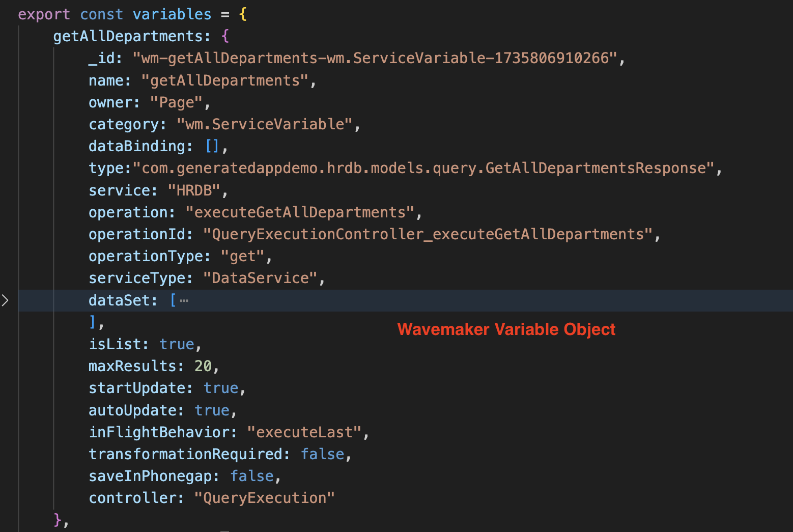Viewport: 793px width, 532px height.
Task: Click the "HRDB" service value
Action: (194, 190)
